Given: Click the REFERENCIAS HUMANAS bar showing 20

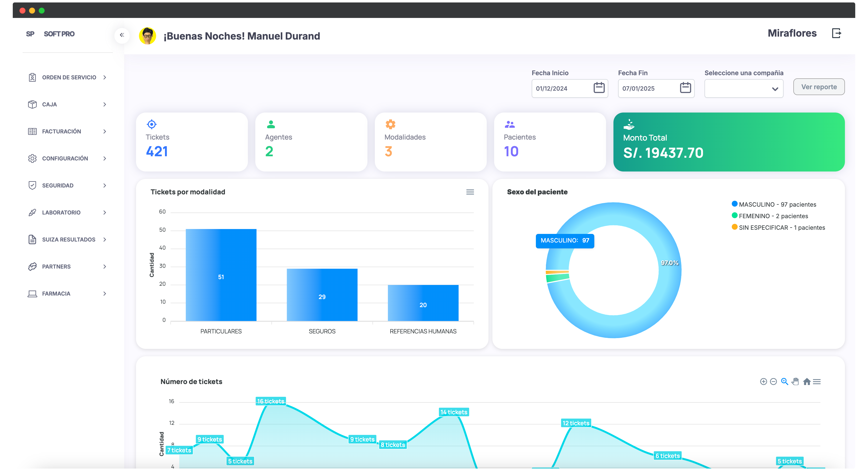Looking at the screenshot, I should click(x=423, y=303).
